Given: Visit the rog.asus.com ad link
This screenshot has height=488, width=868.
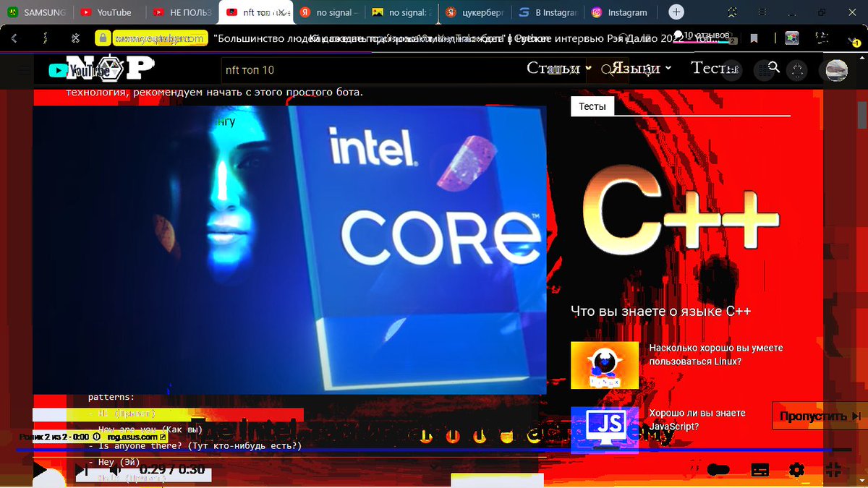Looking at the screenshot, I should coord(137,437).
